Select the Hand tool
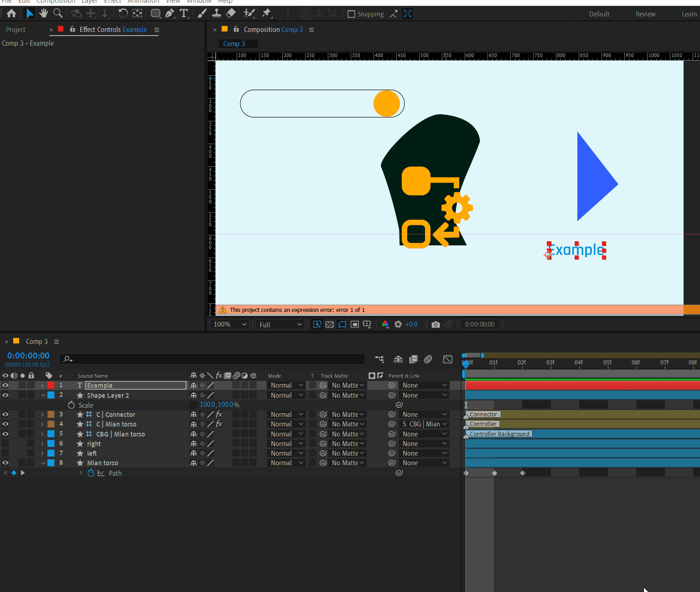The image size is (700, 592). (43, 13)
